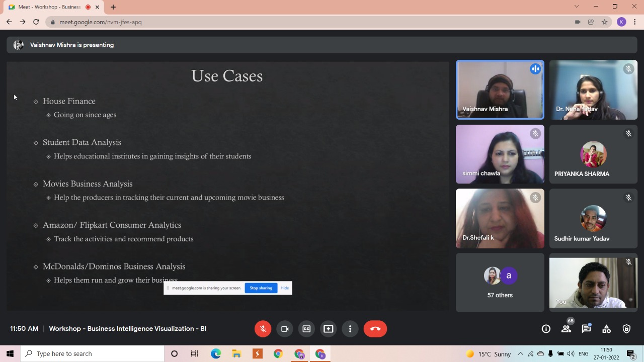Open a new browser tab
The image size is (644, 362).
(x=113, y=7)
